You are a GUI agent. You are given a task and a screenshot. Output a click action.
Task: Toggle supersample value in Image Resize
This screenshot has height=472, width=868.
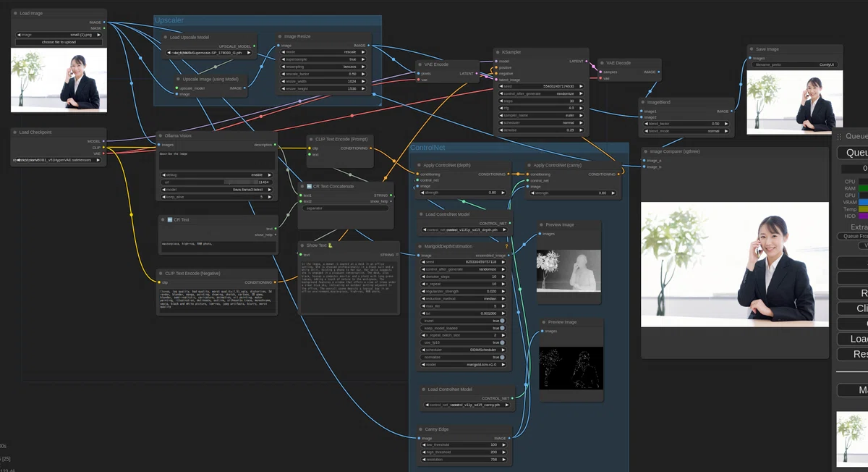pos(323,59)
